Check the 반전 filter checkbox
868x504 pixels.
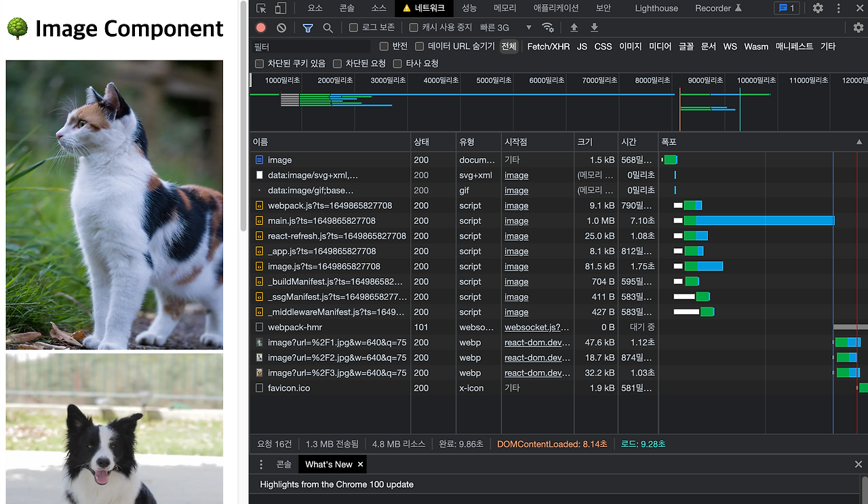click(x=384, y=47)
